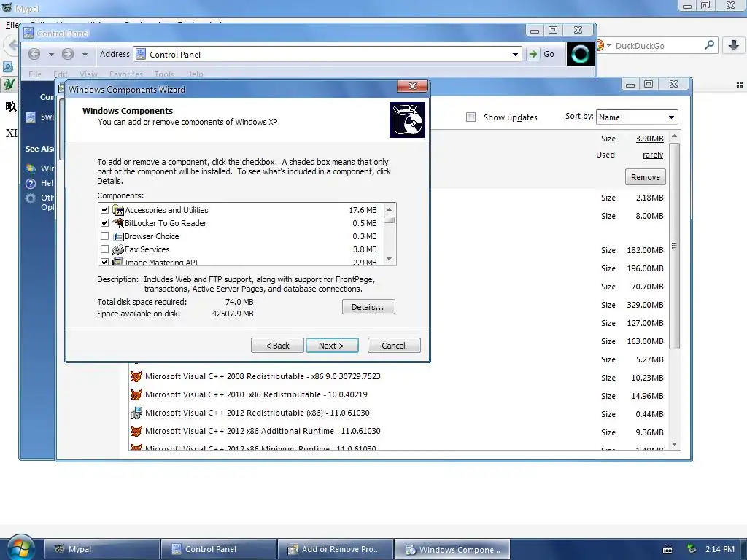Click the Mypal grid icon at right edge
747x560 pixels.
point(740,85)
